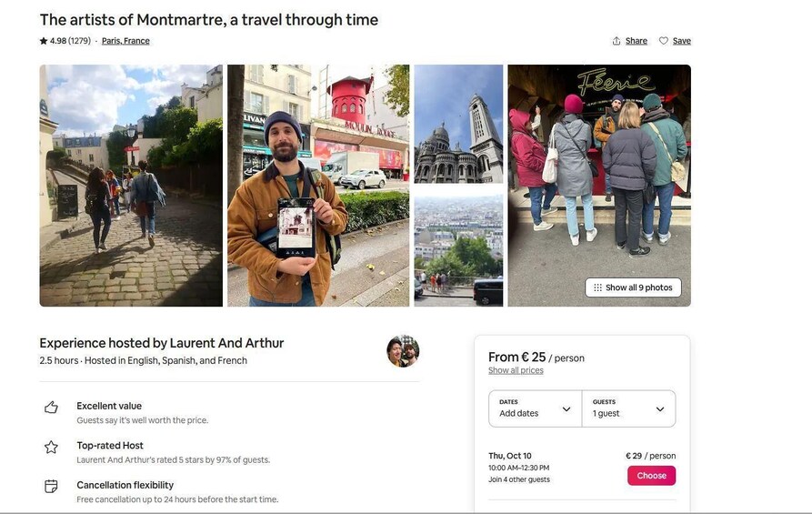Viewport: 812px width, 514px height.
Task: Click the star rating icon
Action: point(44,41)
